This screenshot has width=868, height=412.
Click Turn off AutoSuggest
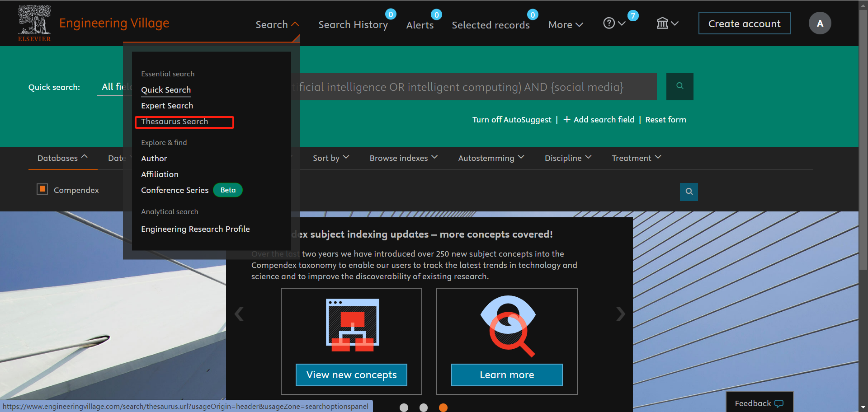(511, 120)
